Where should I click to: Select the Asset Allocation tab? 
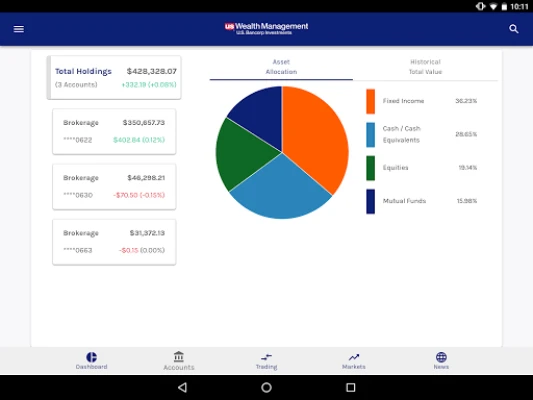(281, 67)
